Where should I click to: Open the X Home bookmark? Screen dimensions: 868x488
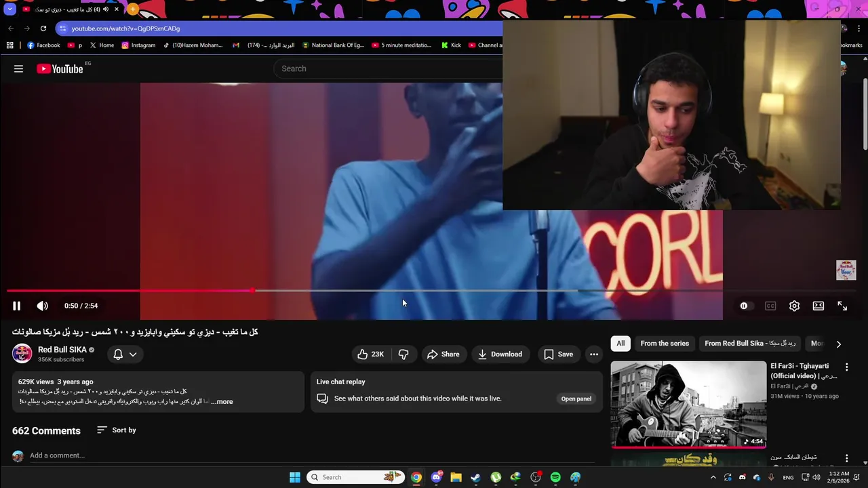click(102, 45)
